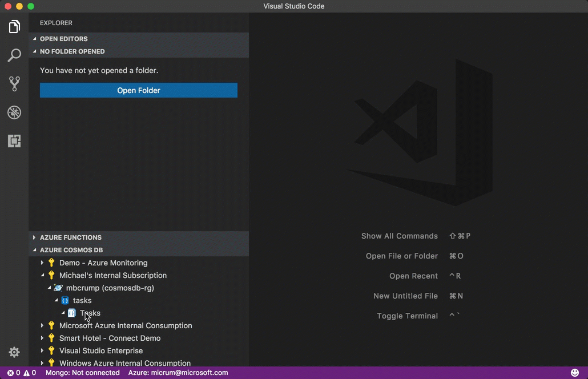Click key icon beside Smart Hotel - Connect Demo
The image size is (588, 379).
tap(51, 338)
